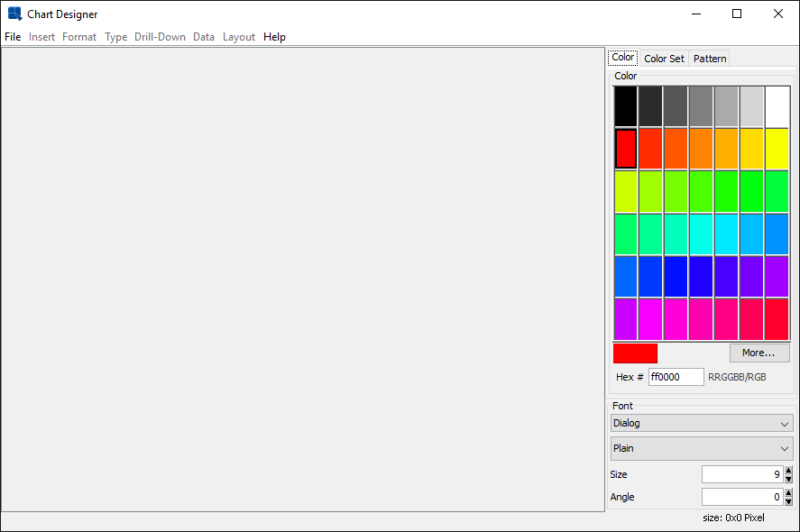Viewport: 800px width, 532px height.
Task: Click the font Size value field
Action: (742, 474)
